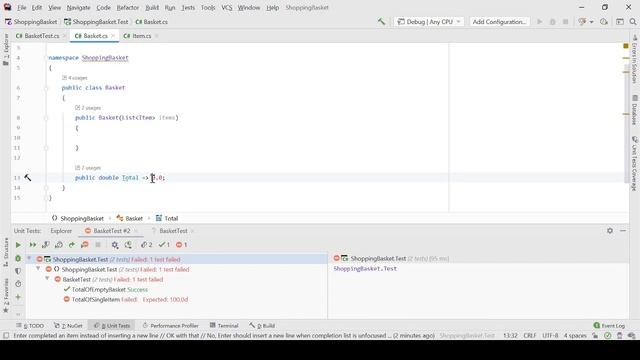The image size is (640, 360).
Task: Click the Repeat Previous Run arrow icon
Action: [72, 245]
